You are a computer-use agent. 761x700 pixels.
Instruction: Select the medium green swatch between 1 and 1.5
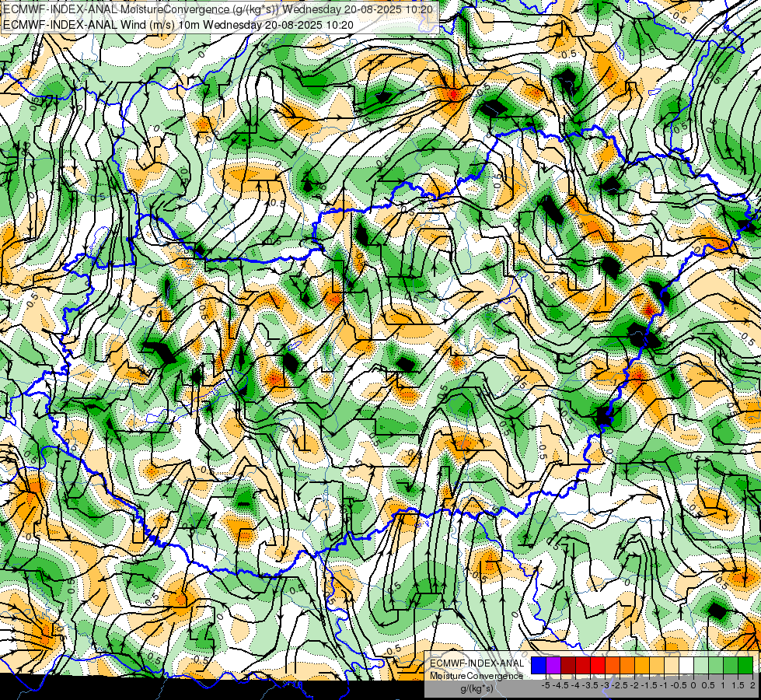(731, 665)
